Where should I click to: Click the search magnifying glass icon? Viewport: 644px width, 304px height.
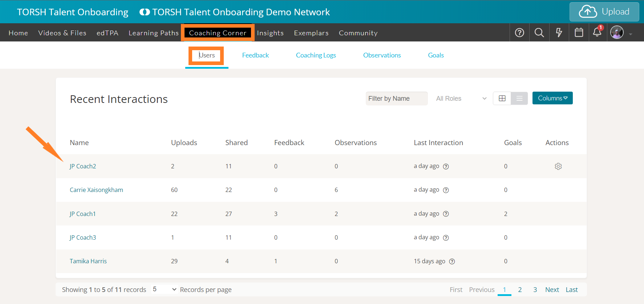coord(539,33)
